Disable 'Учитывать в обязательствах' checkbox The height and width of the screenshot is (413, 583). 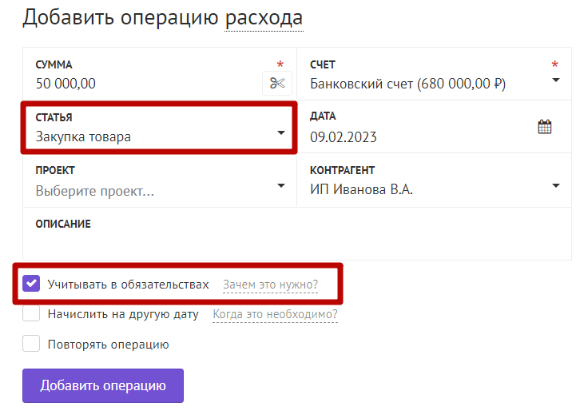click(31, 284)
